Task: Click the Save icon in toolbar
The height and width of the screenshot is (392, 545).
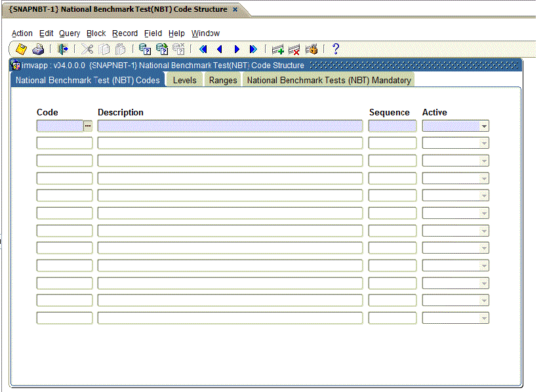Action: pyautogui.click(x=22, y=49)
